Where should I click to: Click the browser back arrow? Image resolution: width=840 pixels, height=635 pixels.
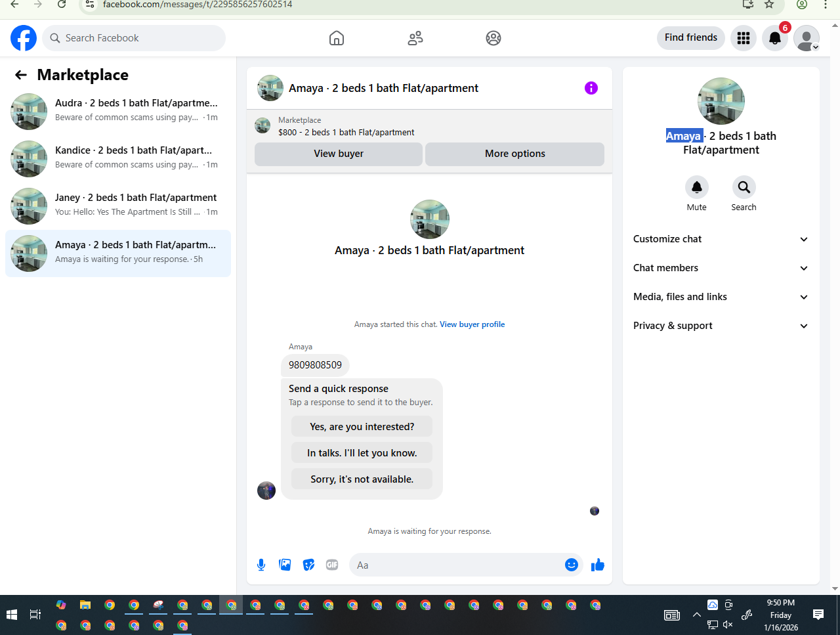(x=14, y=5)
